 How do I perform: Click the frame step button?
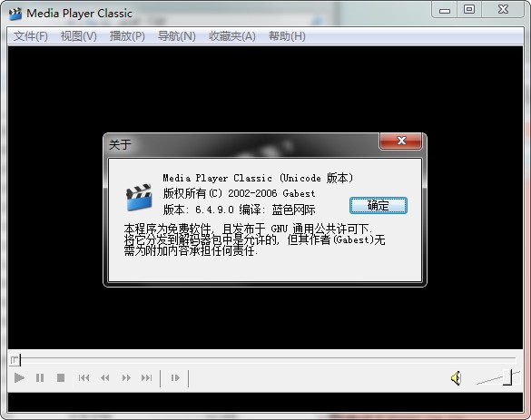coord(175,377)
